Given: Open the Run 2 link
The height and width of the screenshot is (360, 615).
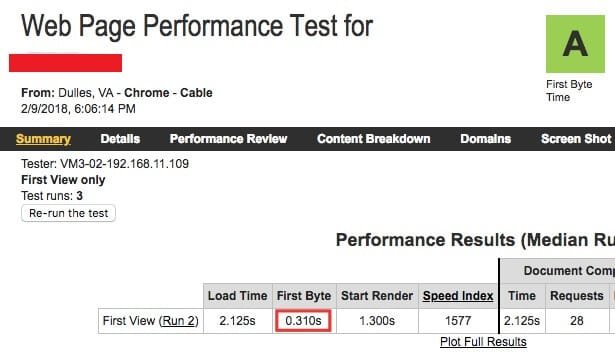Looking at the screenshot, I should (178, 321).
